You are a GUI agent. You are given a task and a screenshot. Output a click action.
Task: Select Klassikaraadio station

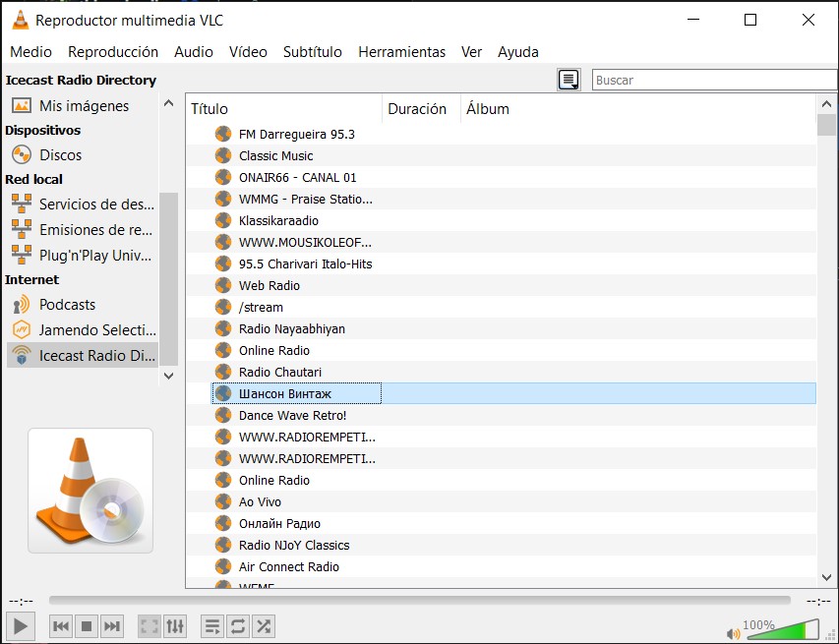click(x=501, y=221)
